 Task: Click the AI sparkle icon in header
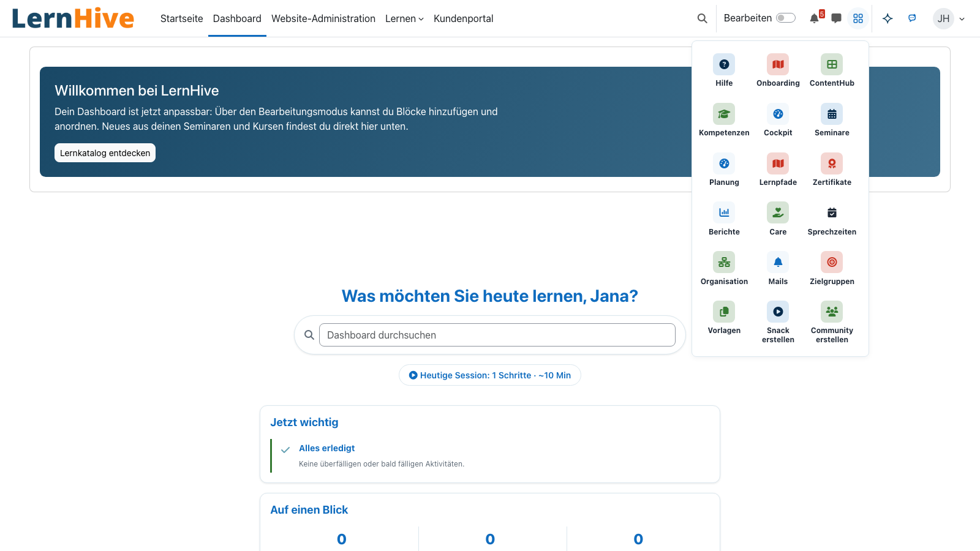(x=888, y=18)
